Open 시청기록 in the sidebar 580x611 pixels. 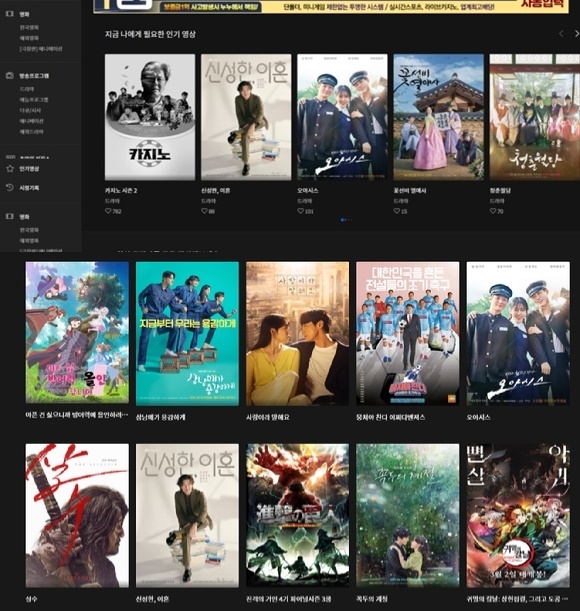(x=29, y=188)
